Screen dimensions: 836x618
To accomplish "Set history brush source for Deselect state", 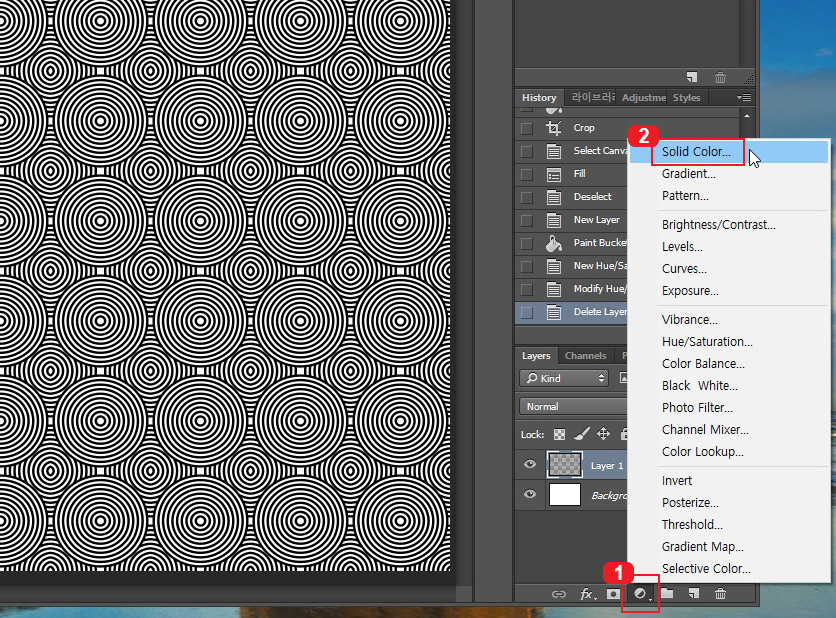I will coord(527,197).
